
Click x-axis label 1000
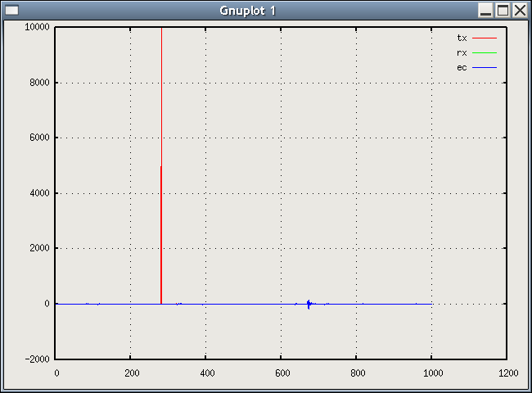point(433,373)
